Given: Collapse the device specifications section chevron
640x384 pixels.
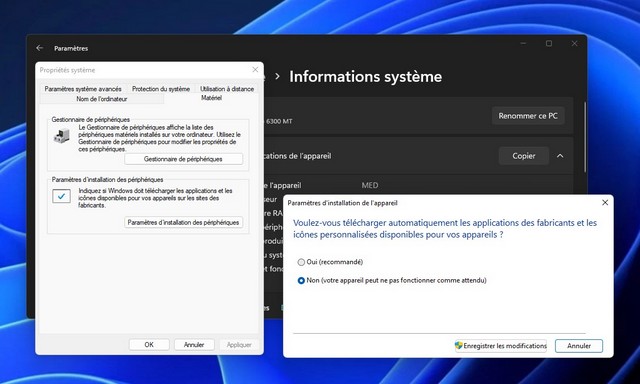Looking at the screenshot, I should [560, 156].
